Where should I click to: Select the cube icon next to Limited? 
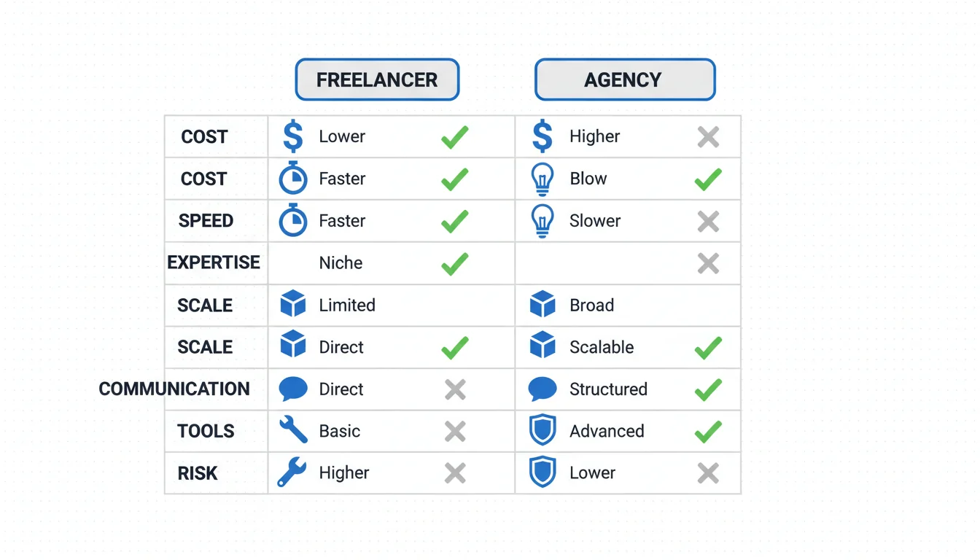coord(293,305)
